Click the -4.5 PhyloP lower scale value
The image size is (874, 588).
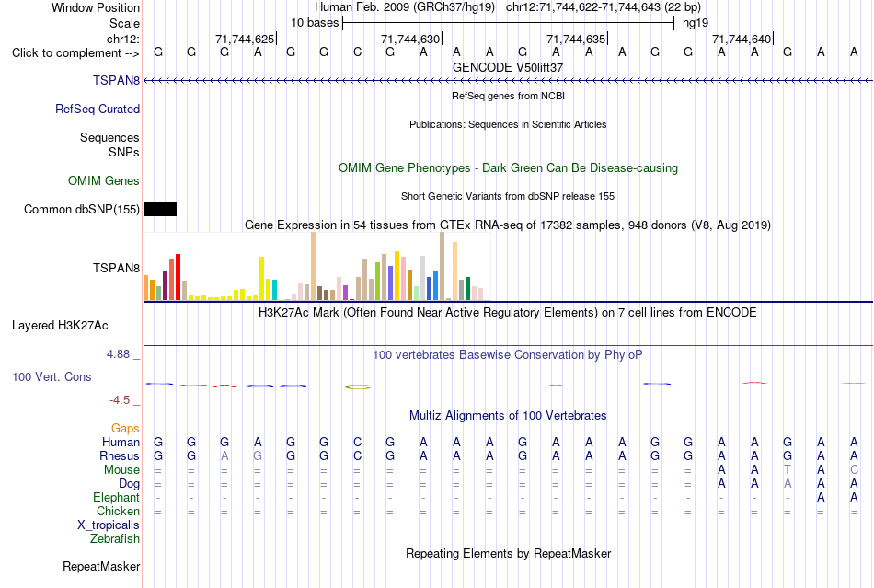[120, 400]
